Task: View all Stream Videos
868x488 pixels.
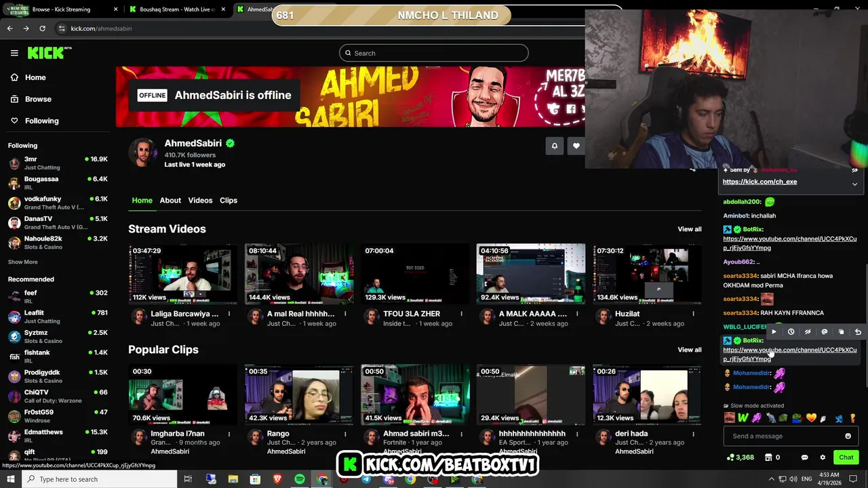Action: coord(690,229)
